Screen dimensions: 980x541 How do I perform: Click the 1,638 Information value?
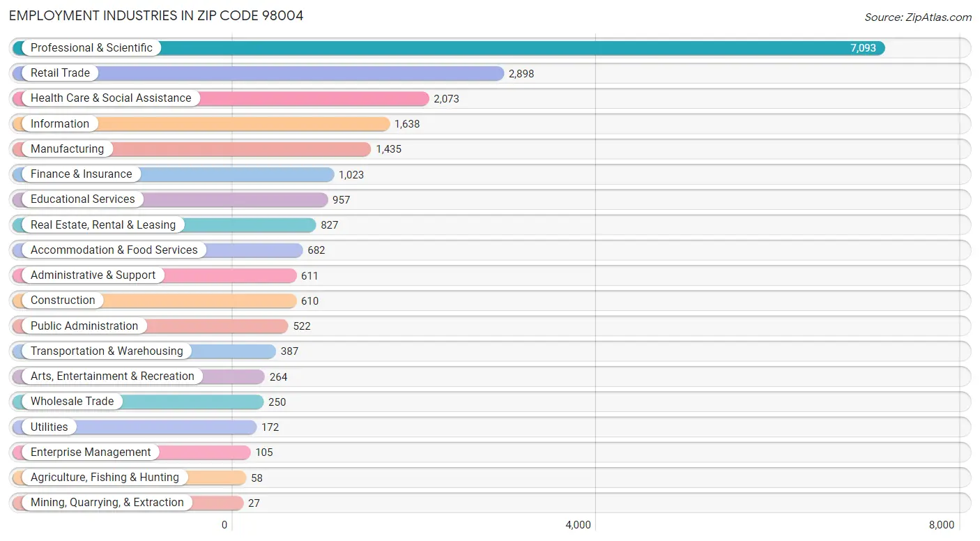407,124
